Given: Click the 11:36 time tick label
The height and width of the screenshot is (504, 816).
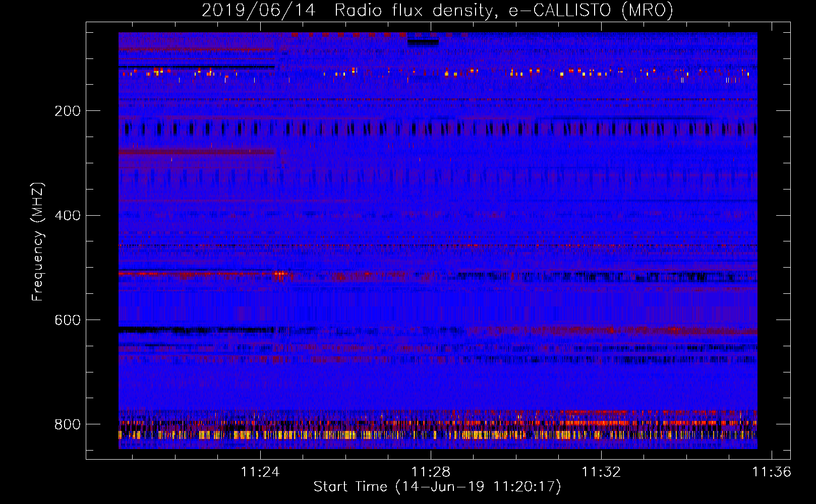Looking at the screenshot, I should (x=772, y=472).
